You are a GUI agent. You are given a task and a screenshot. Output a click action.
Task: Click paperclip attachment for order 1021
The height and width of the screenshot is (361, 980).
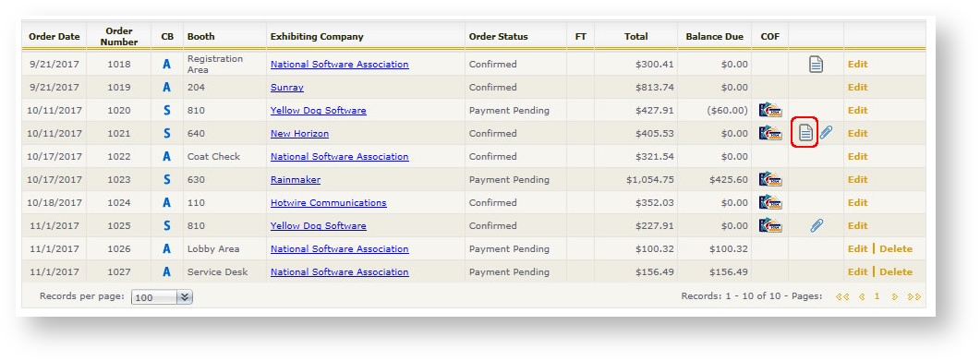827,132
